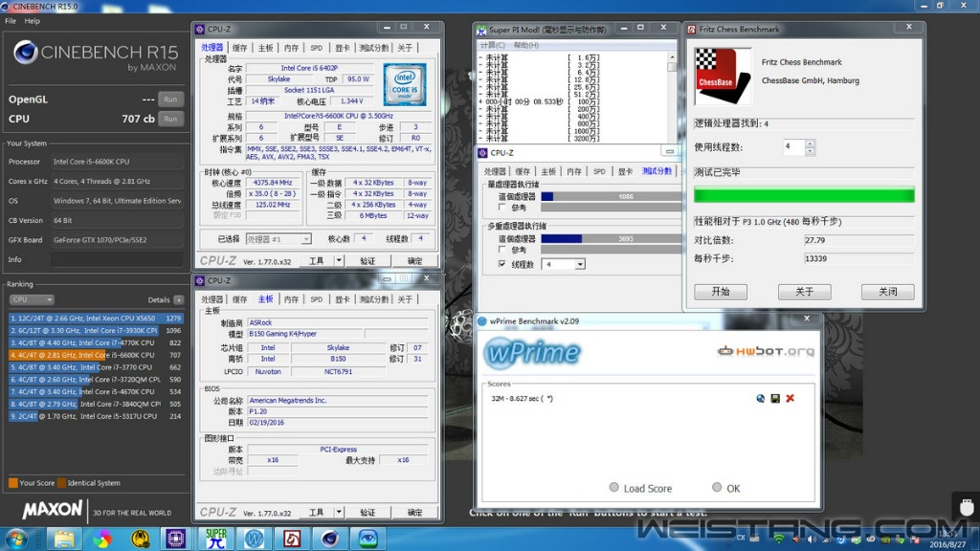Select i7-4770K ranking row in Cinebench
This screenshot has width=980, height=551.
pyautogui.click(x=95, y=342)
